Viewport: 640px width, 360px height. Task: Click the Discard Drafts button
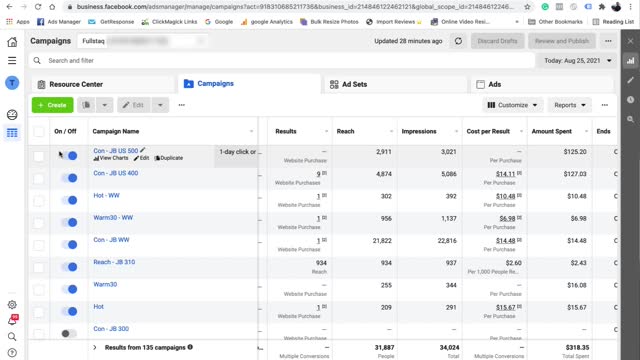pyautogui.click(x=498, y=41)
